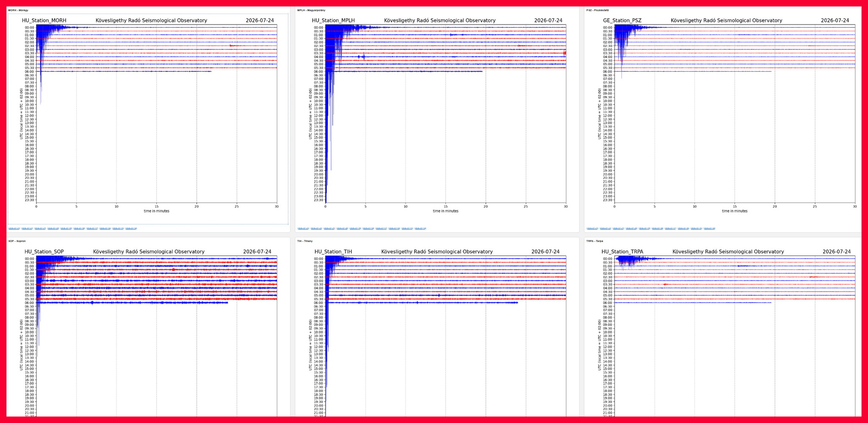
Task: Click the 'HU_Station_MORH' plot title text
Action: pyautogui.click(x=44, y=20)
